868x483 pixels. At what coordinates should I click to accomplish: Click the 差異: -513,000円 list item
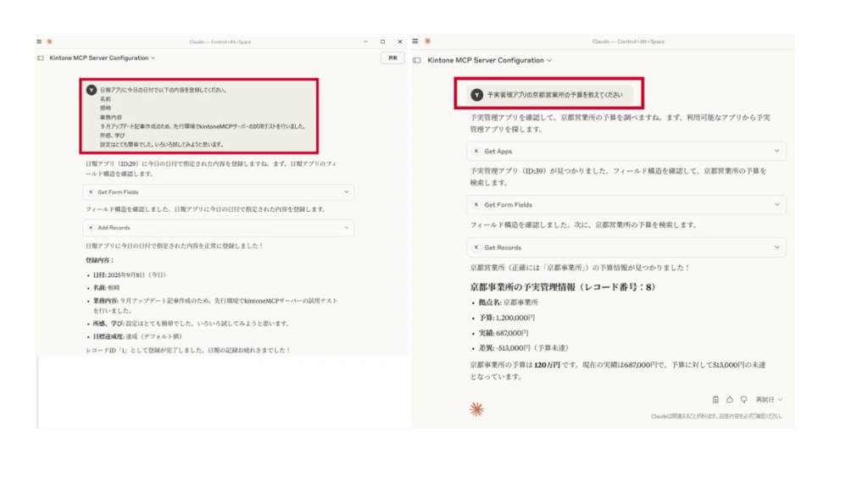524,348
